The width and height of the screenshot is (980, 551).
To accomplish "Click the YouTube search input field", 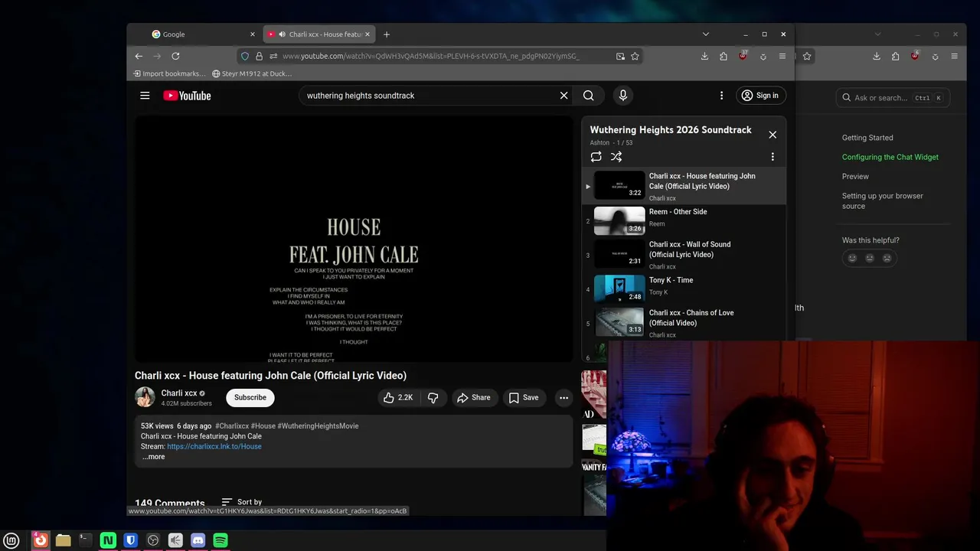I will [429, 96].
